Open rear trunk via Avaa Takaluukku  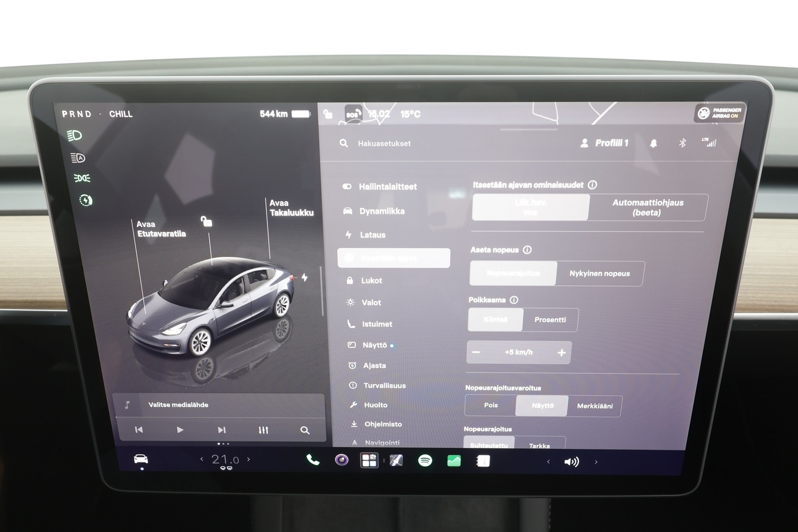291,207
